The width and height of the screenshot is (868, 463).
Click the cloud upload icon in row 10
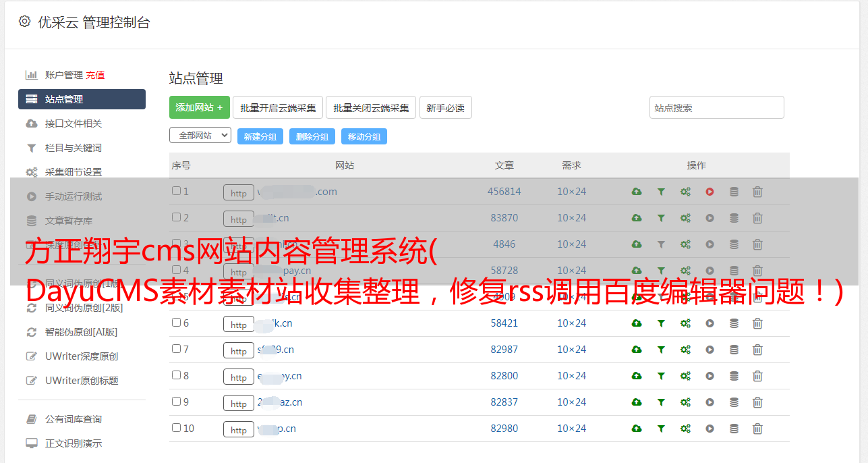pos(637,429)
